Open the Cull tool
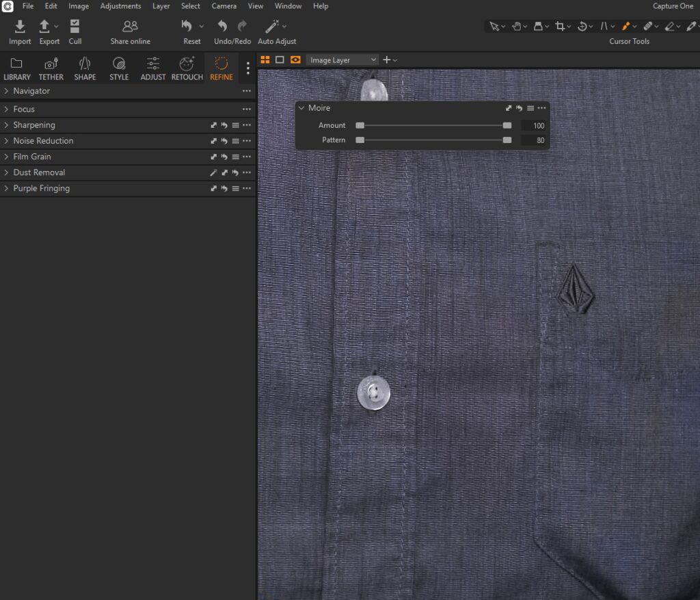The width and height of the screenshot is (700, 600). click(x=75, y=26)
